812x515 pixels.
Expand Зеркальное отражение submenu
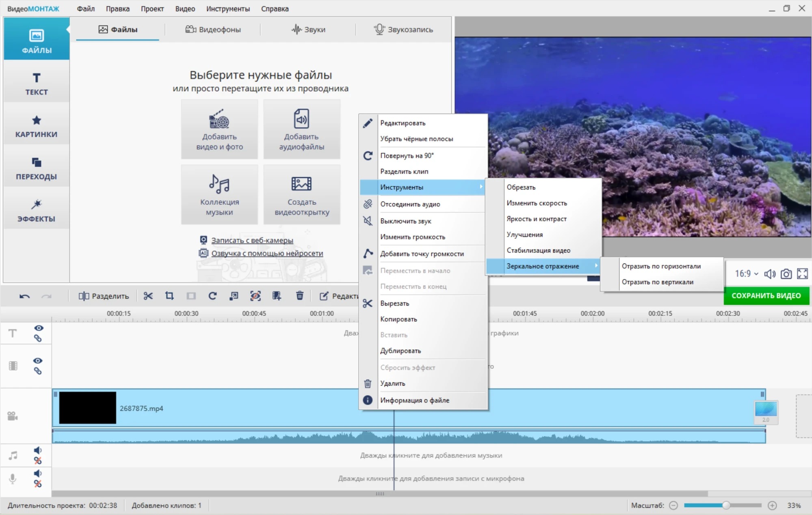coord(543,266)
